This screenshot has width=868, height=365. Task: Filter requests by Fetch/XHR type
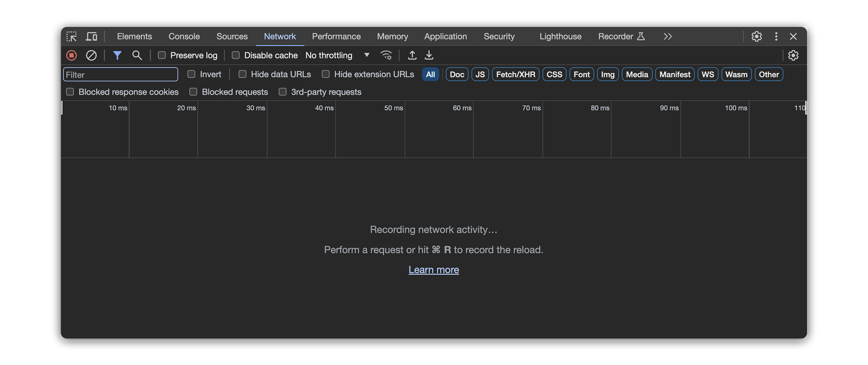click(x=515, y=75)
